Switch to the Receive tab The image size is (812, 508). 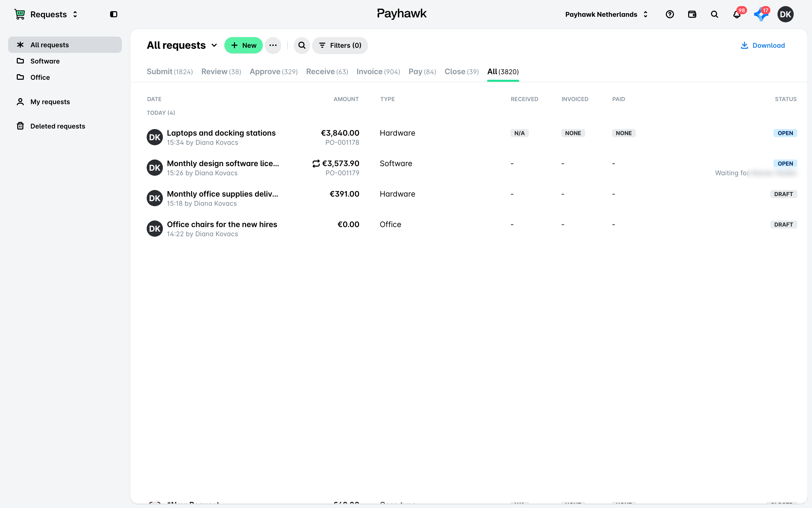coord(327,72)
